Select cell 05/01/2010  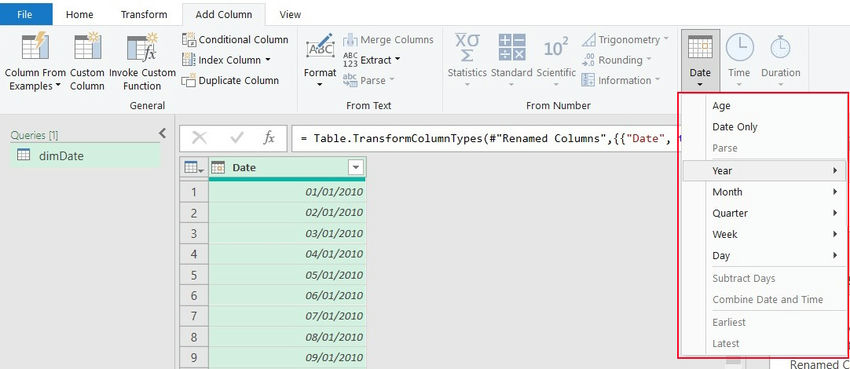coord(287,275)
